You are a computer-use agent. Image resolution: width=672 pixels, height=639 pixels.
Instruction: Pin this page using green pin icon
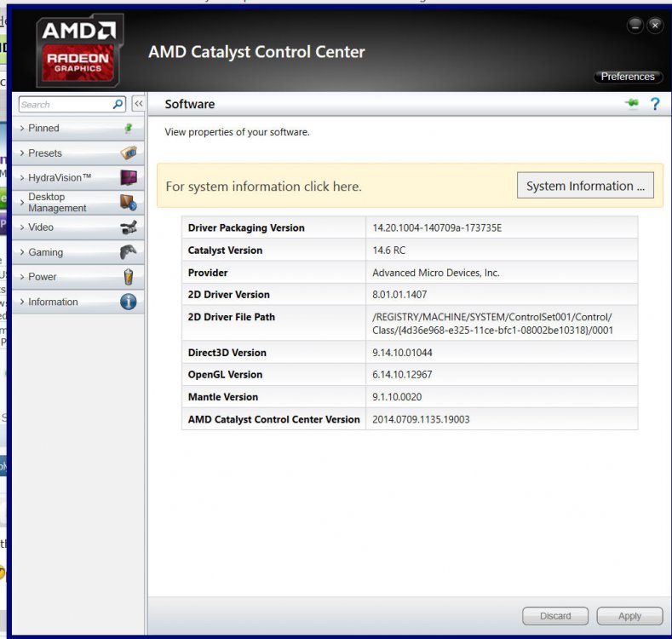coord(632,103)
